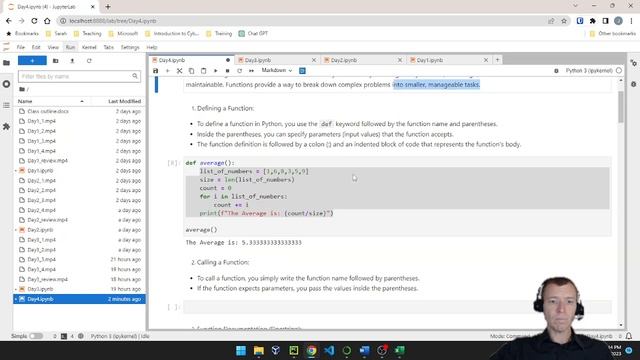640x360 pixels.
Task: Select Class outline.docx in file list
Action: click(79, 111)
